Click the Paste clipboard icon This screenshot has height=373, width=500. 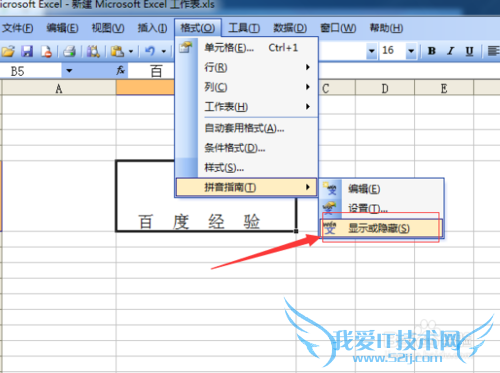pos(117,51)
